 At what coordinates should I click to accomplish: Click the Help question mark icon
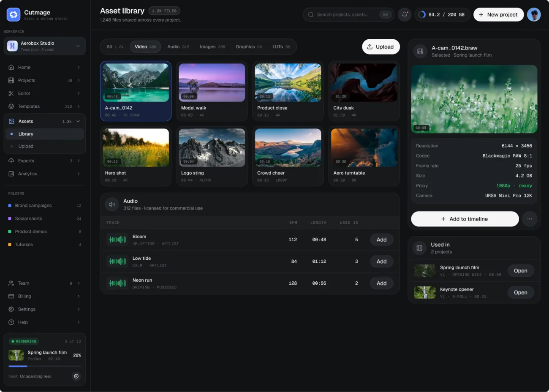click(x=11, y=322)
